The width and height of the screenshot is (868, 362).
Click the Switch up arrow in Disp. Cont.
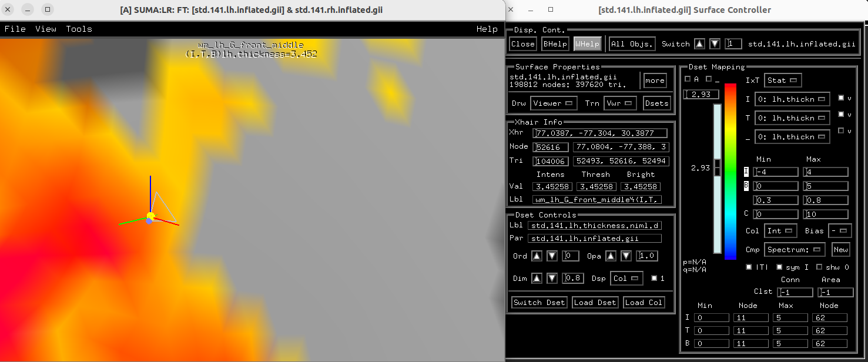(x=699, y=44)
